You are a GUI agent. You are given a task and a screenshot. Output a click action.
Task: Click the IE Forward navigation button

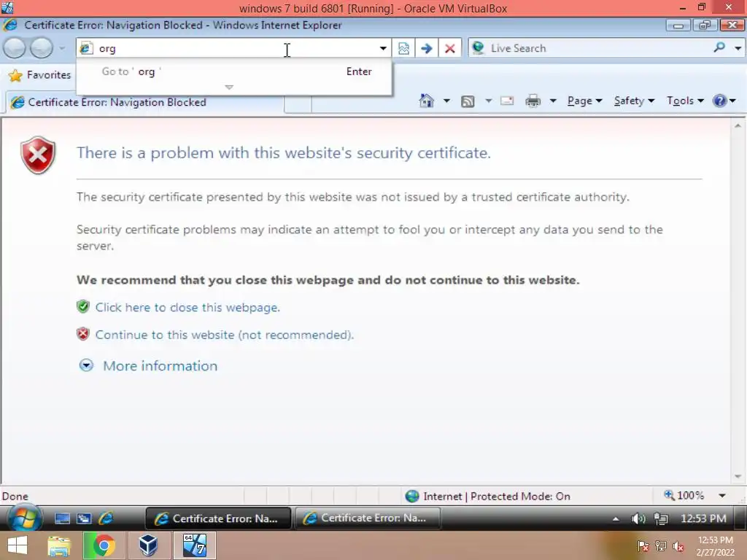click(42, 48)
